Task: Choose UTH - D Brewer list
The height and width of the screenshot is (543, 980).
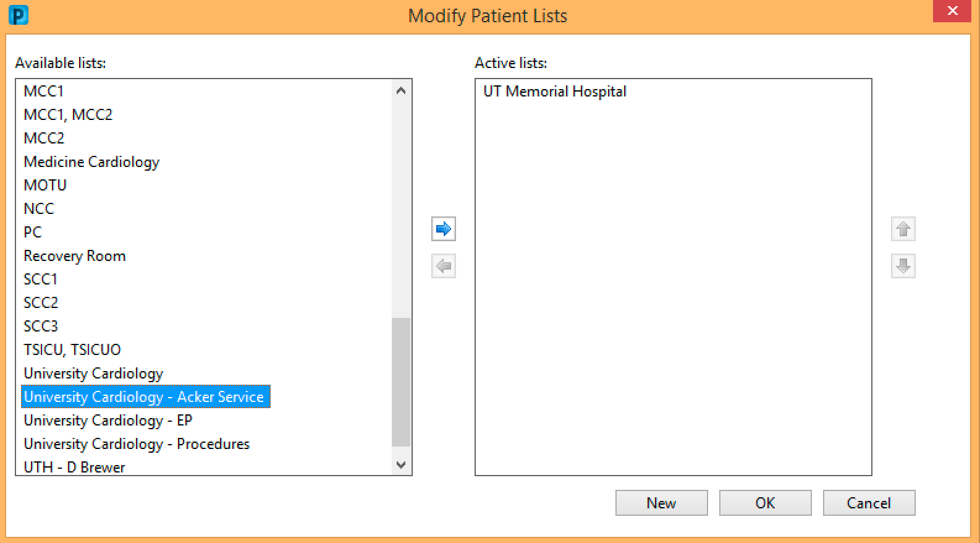Action: (x=74, y=467)
